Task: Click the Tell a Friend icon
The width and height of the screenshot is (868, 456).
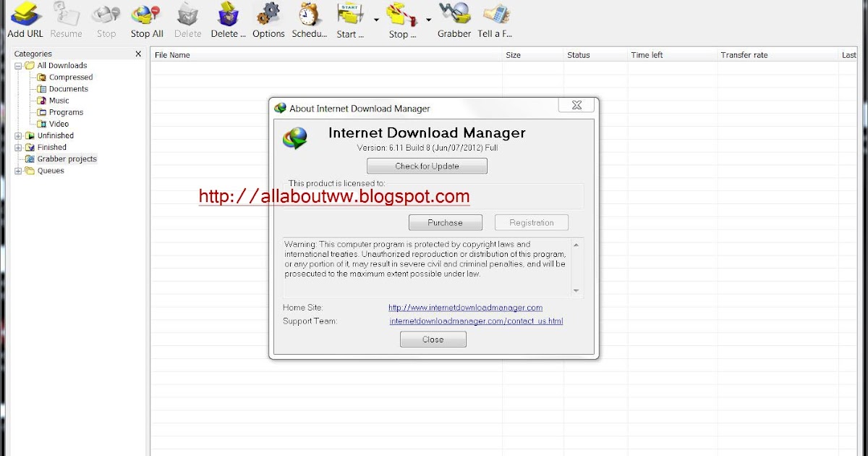Action: pyautogui.click(x=495, y=14)
